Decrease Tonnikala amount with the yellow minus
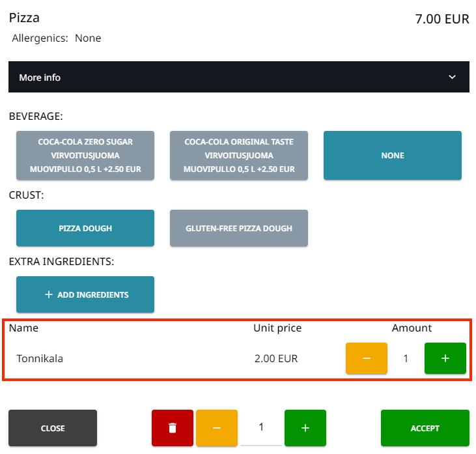The image size is (476, 454). coord(366,358)
